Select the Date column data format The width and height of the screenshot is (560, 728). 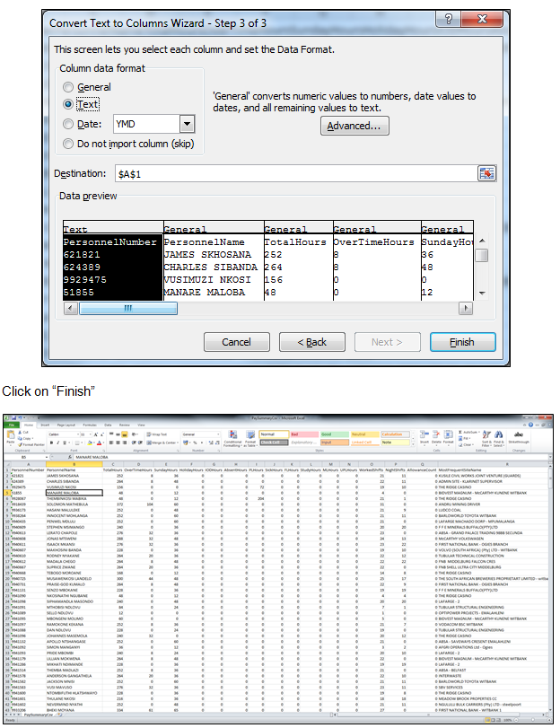tap(68, 124)
